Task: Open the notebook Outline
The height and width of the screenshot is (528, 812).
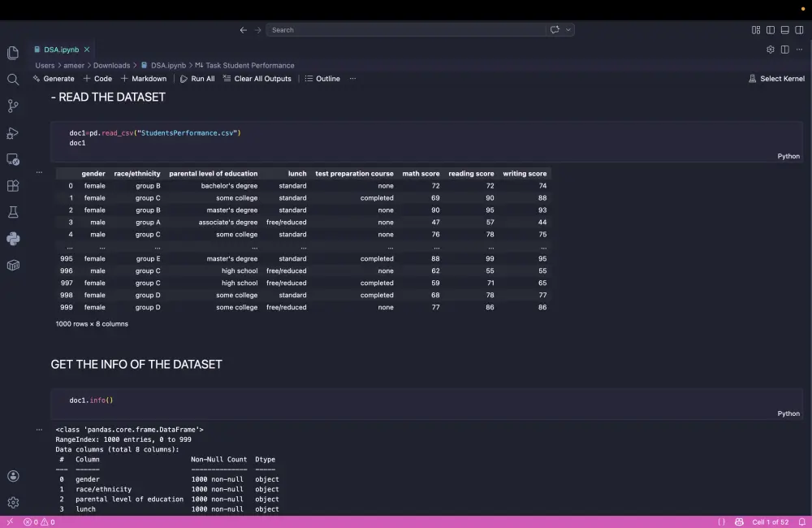Action: (322, 79)
